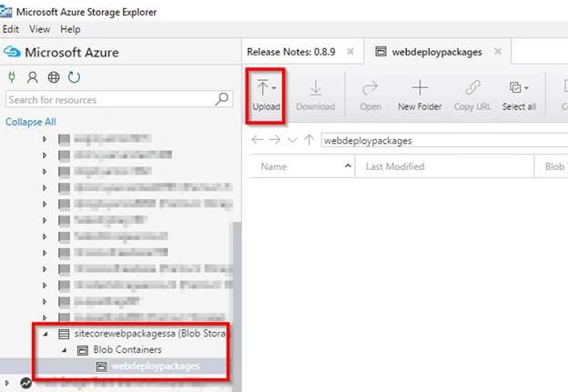Close the webdeploypackages tab
Screen dimensions: 568x392
498,52
